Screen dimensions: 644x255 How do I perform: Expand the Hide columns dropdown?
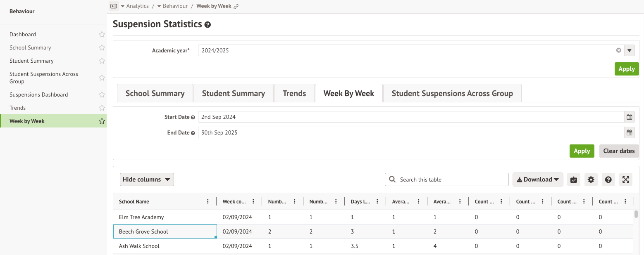pos(147,179)
